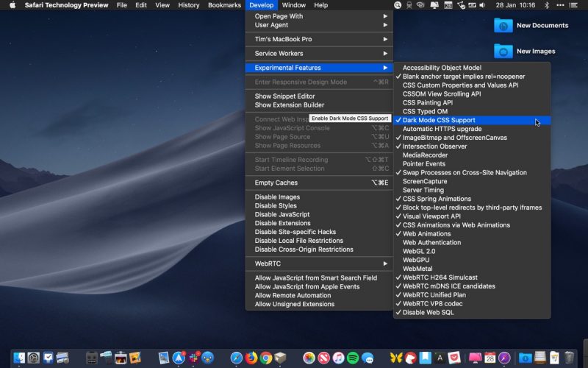Open the History menu
The image size is (588, 368).
pos(189,5)
